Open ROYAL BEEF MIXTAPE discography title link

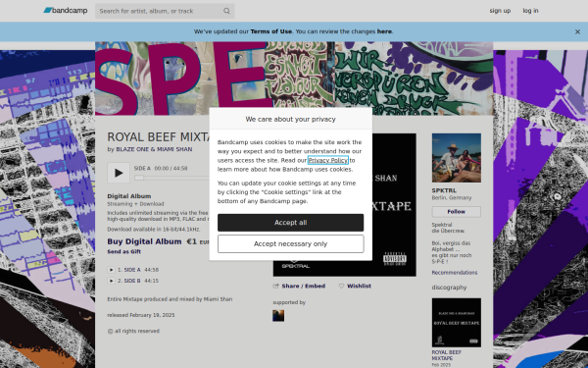(x=447, y=355)
